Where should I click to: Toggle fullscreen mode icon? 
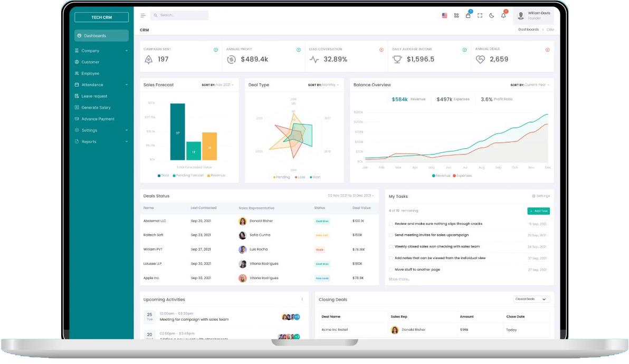(x=480, y=15)
